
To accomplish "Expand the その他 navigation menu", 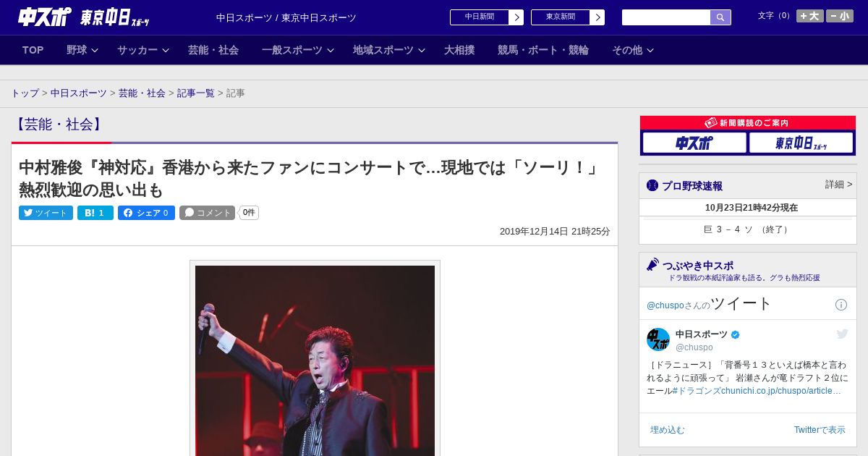I will [633, 50].
